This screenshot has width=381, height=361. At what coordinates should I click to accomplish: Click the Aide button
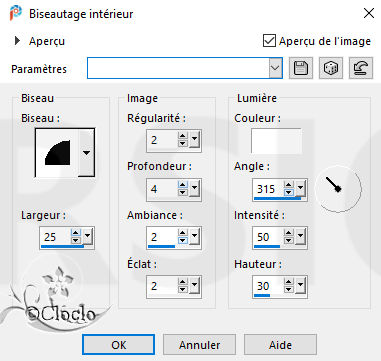tap(280, 345)
